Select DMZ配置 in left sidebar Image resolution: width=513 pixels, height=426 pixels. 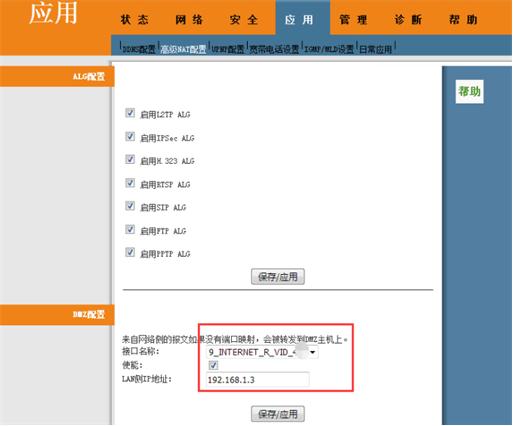point(57,314)
